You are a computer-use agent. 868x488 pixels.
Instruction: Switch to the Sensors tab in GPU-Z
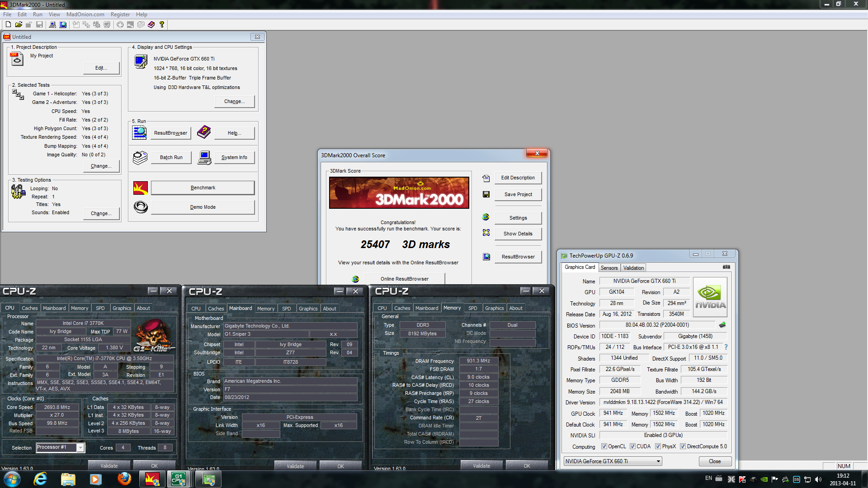[x=609, y=268]
